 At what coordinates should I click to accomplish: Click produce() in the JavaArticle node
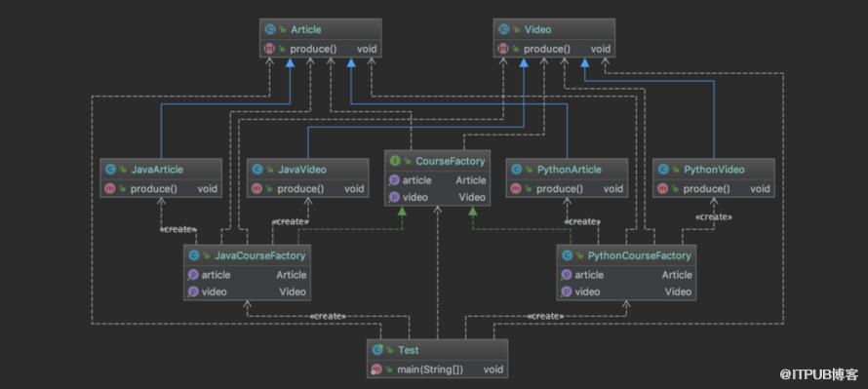(x=153, y=189)
